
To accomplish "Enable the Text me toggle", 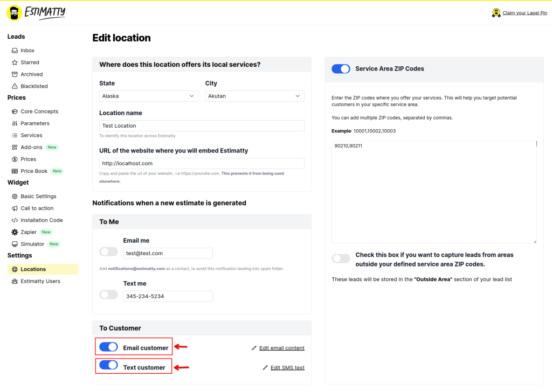I will point(108,295).
